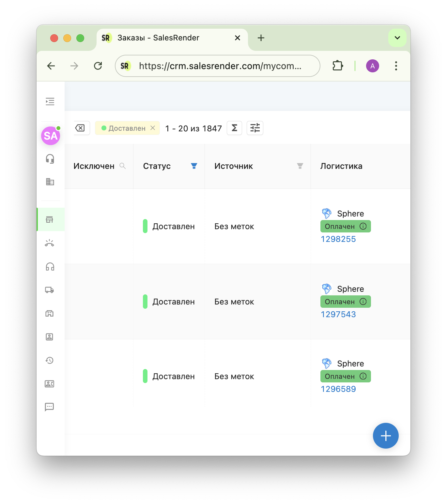The height and width of the screenshot is (504, 447).
Task: Click Sphere label in row 1297543
Action: [x=350, y=289]
